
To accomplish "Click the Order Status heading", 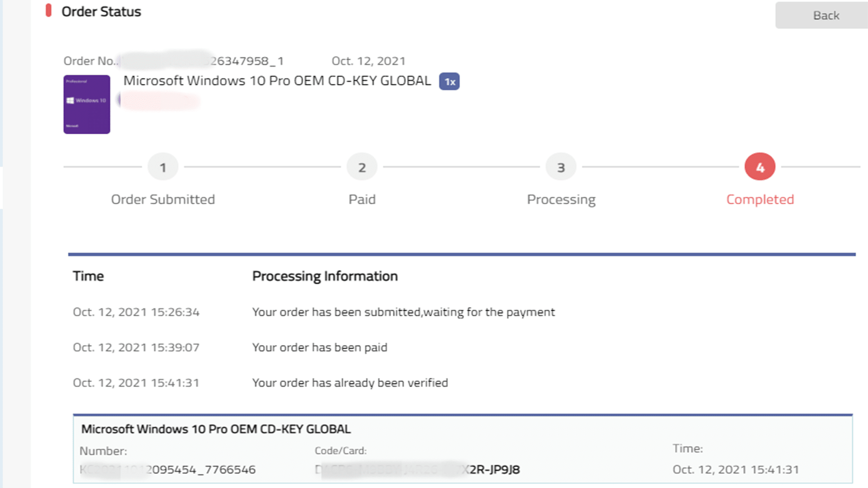I will [101, 12].
